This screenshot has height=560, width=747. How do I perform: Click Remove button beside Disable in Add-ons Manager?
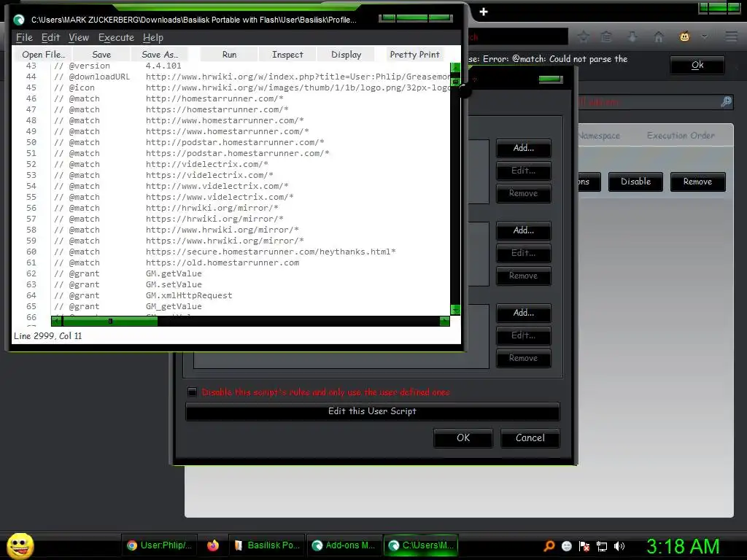pos(697,182)
